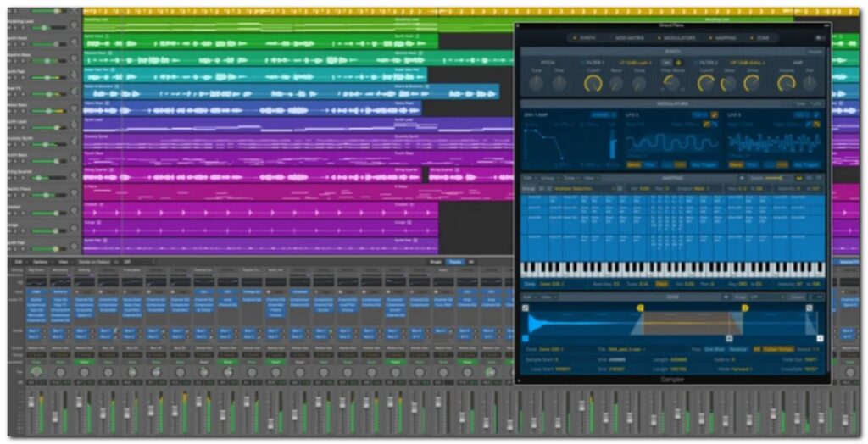Click the Filter 1 Drive knob
868x444 pixels.
coord(639,84)
